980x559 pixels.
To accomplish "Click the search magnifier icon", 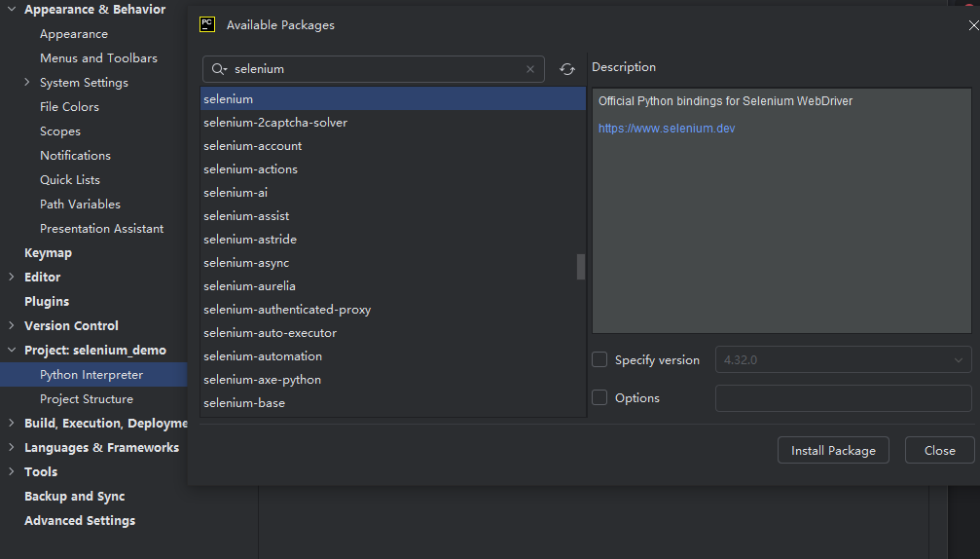I will (218, 69).
